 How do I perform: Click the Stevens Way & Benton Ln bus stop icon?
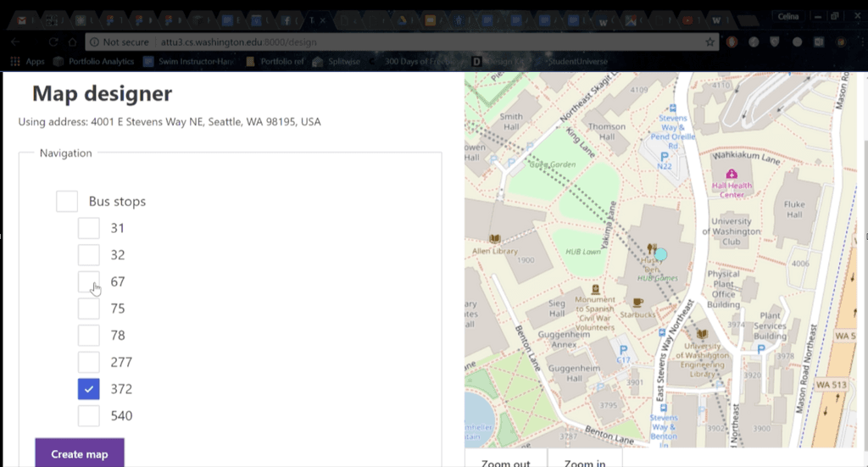(x=663, y=409)
